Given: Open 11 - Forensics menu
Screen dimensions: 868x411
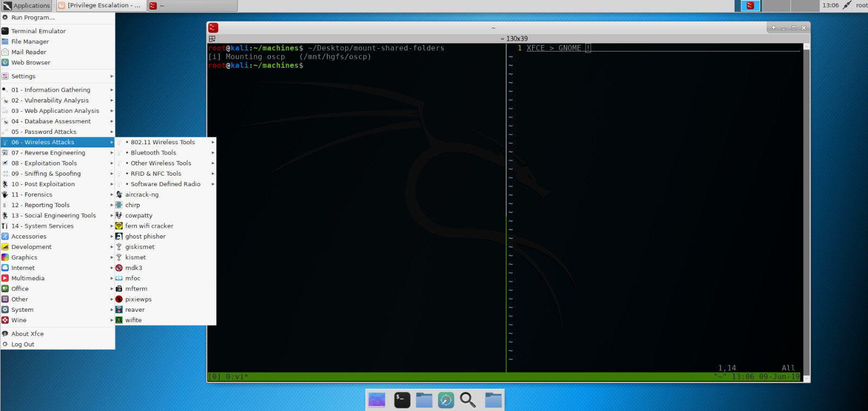Looking at the screenshot, I should coord(58,195).
